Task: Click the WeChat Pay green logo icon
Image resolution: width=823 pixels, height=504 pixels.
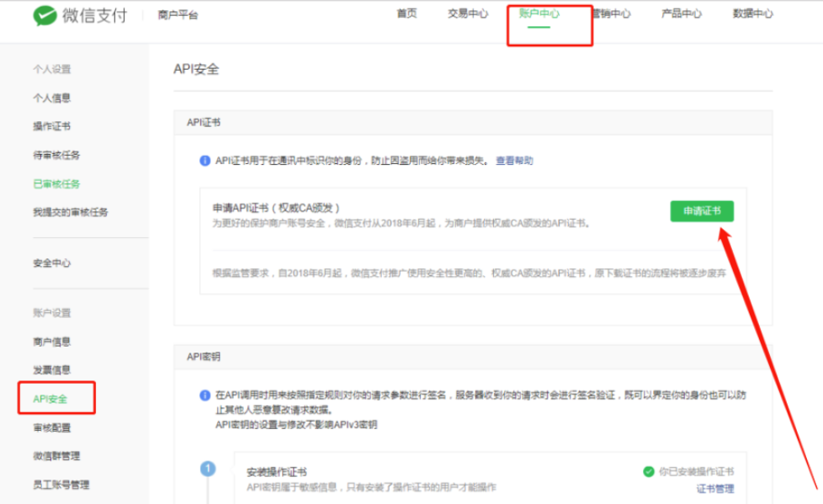Action: coord(45,15)
